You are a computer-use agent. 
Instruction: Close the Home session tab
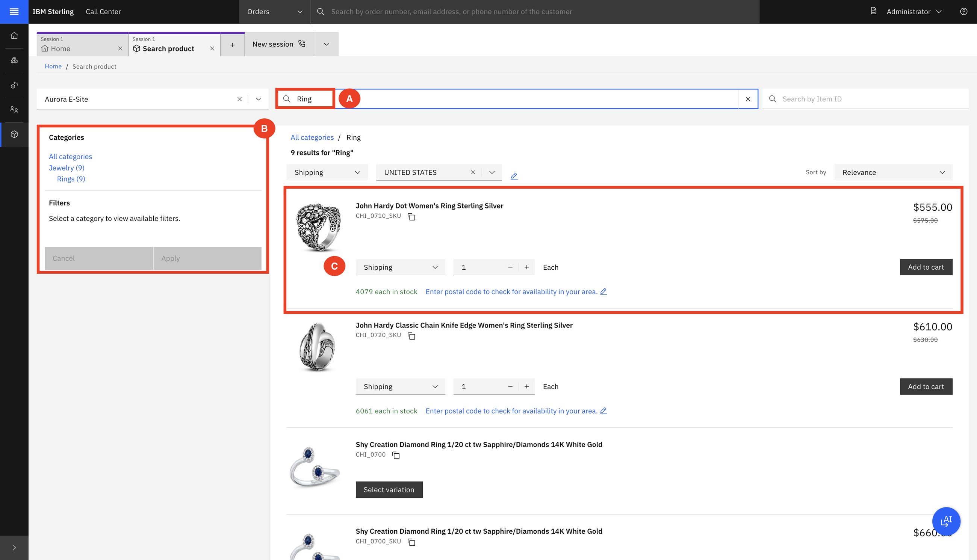pyautogui.click(x=120, y=48)
